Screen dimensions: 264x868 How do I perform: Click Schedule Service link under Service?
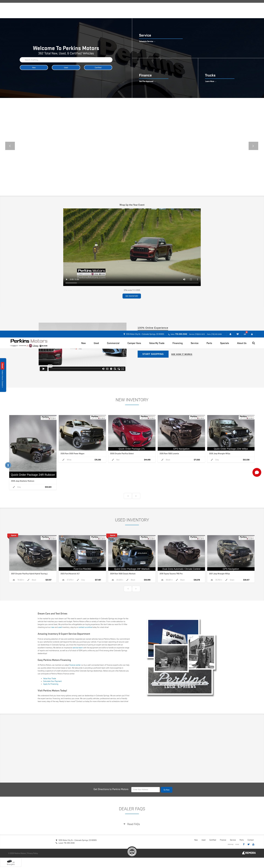(x=147, y=41)
